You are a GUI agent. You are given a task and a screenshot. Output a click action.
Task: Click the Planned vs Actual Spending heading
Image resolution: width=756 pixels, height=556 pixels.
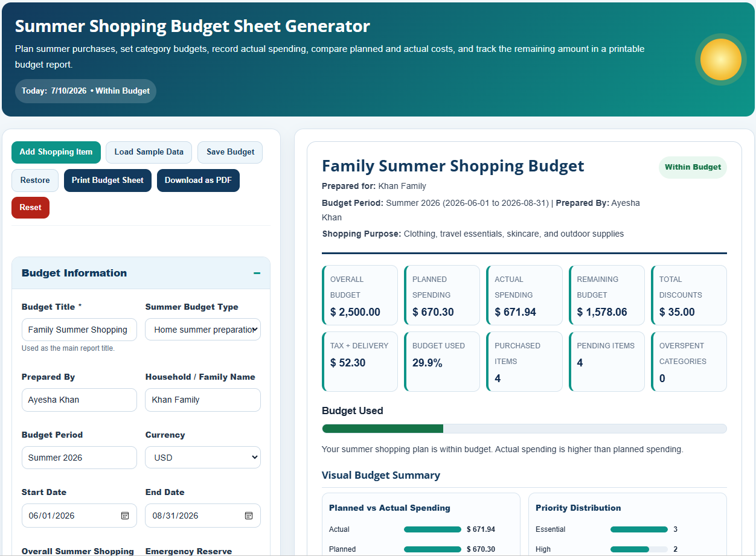(389, 508)
